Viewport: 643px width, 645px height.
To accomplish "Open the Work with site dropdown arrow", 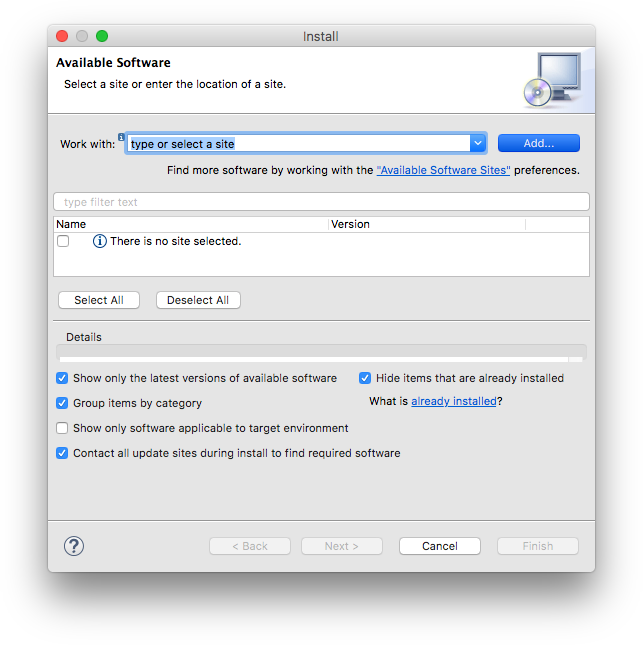I will [x=478, y=144].
